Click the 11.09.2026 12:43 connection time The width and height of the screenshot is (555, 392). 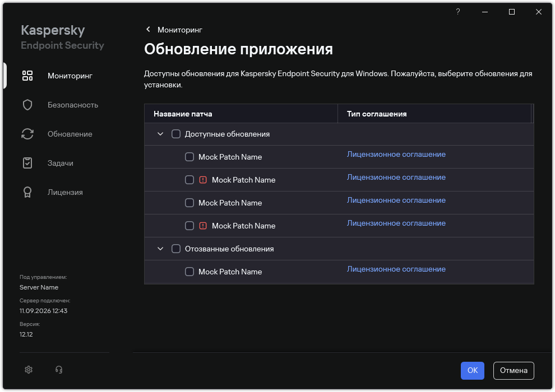coord(43,311)
